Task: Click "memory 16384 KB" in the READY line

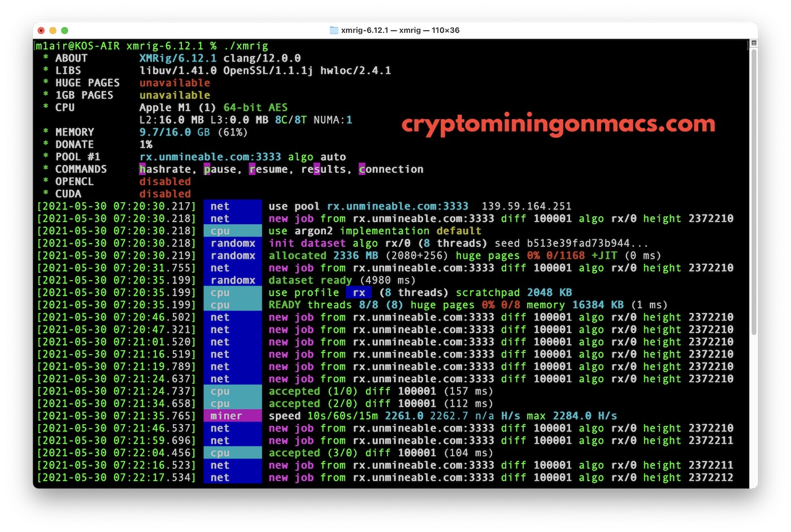Action: coord(575,305)
